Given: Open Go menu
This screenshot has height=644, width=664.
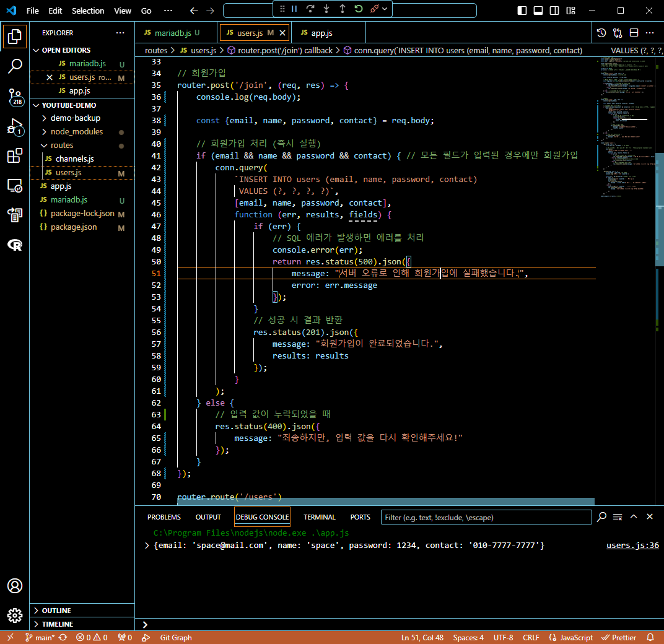Looking at the screenshot, I should click(146, 11).
